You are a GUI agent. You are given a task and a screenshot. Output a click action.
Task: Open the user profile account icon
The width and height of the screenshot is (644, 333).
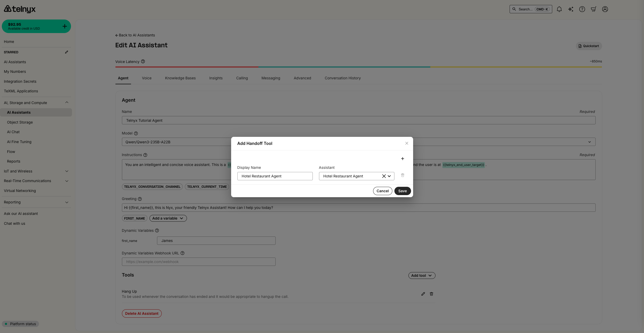point(605,9)
